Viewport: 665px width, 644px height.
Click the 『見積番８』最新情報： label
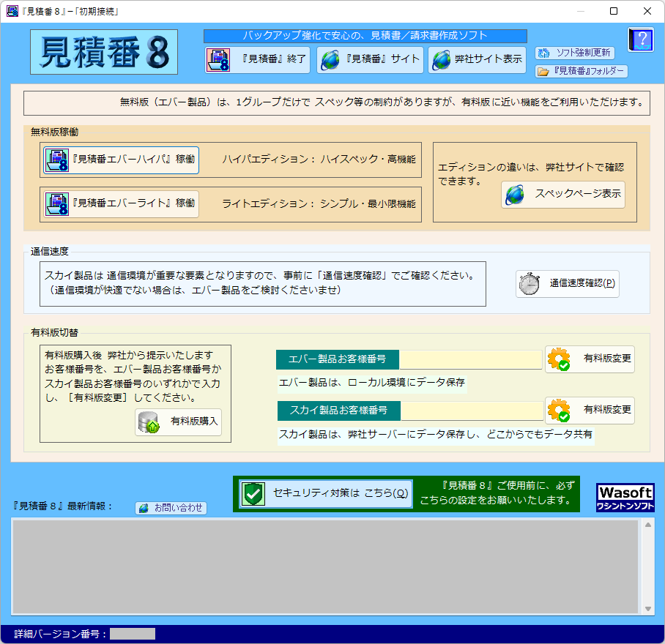(62, 506)
